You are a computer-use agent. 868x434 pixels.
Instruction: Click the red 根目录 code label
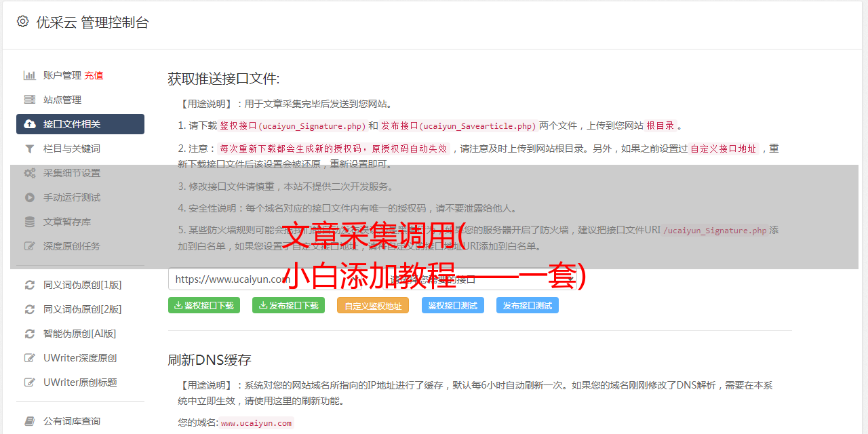[660, 125]
